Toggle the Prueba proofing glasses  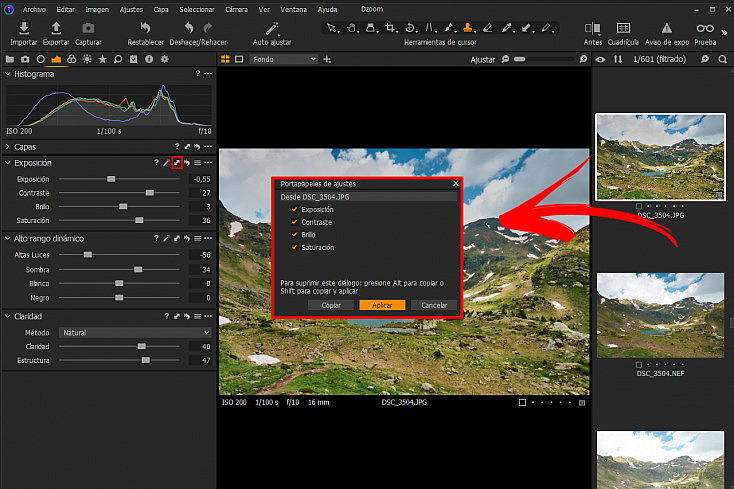coord(705,29)
